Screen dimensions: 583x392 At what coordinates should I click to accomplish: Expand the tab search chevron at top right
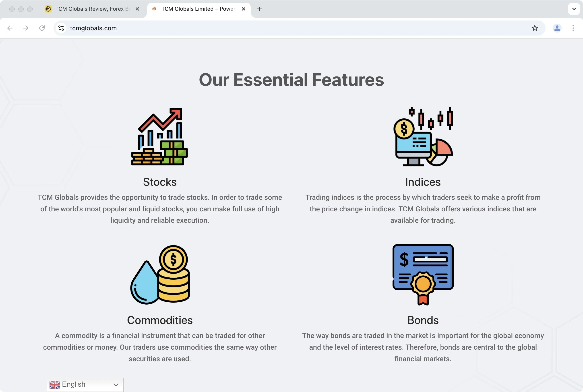(574, 9)
